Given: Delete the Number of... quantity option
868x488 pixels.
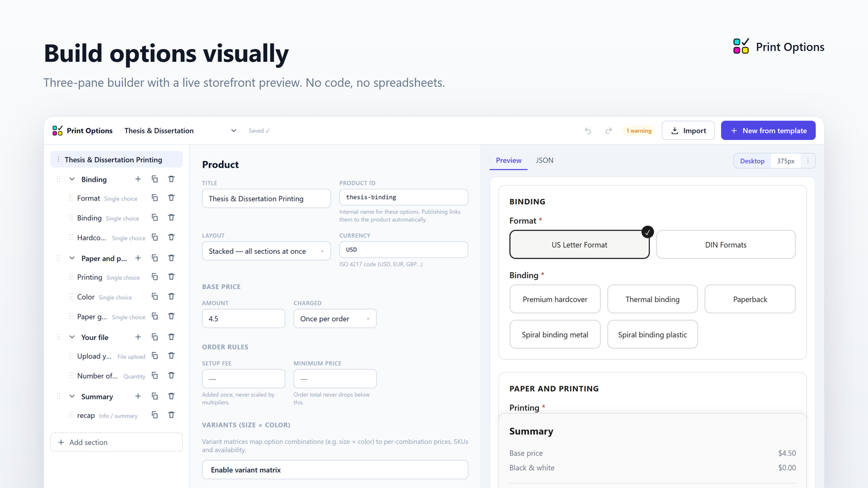Looking at the screenshot, I should [171, 375].
